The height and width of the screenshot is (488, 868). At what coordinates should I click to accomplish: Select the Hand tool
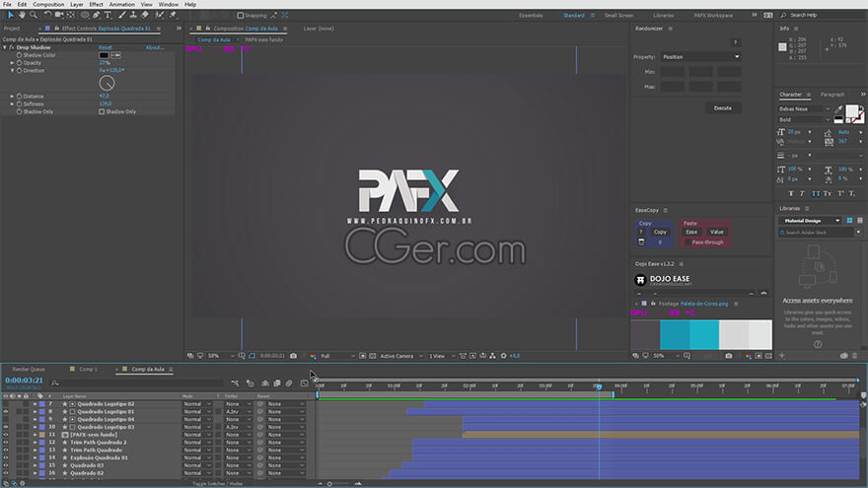point(22,15)
